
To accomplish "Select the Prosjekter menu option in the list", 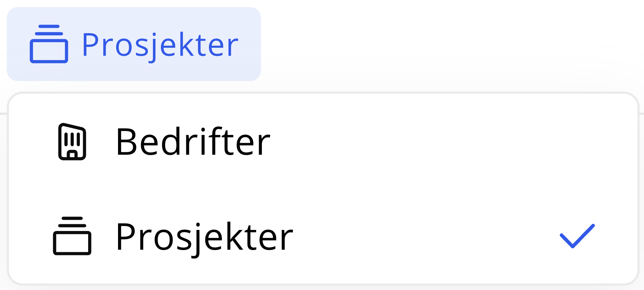I will pos(323,236).
